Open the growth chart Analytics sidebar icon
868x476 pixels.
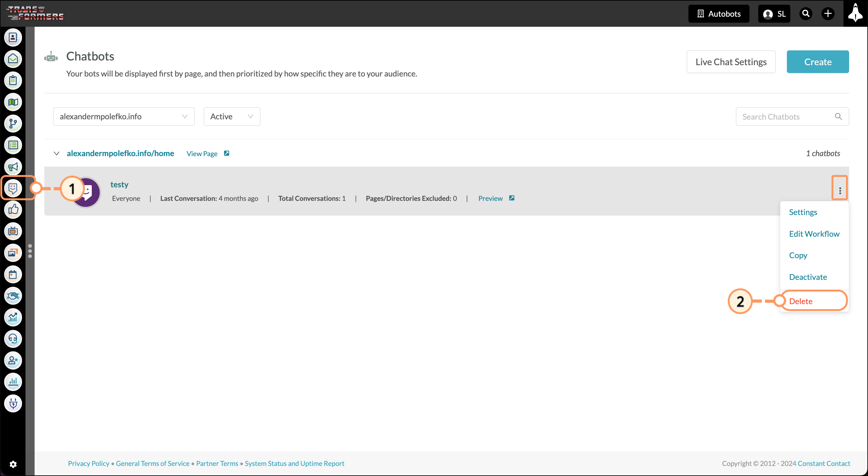pyautogui.click(x=13, y=317)
